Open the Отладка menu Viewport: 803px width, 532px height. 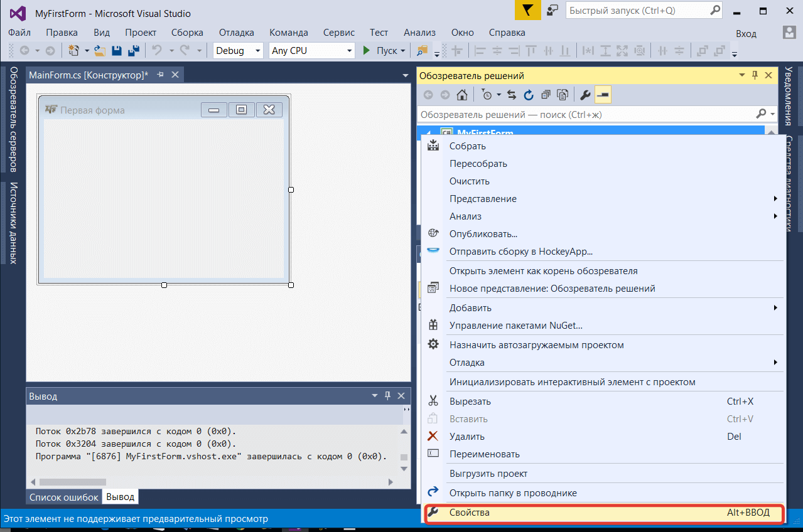[x=237, y=33]
